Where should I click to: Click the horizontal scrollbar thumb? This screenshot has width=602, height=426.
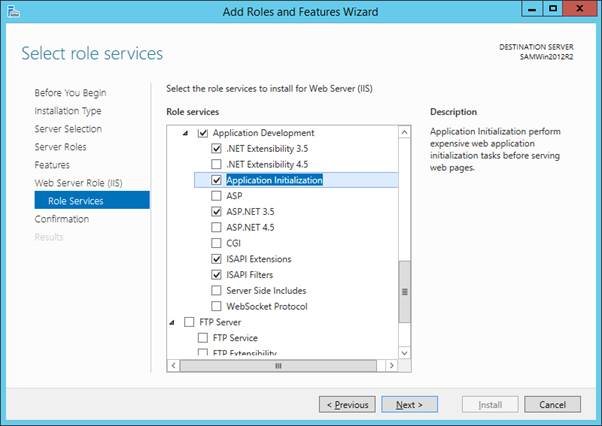click(x=278, y=366)
